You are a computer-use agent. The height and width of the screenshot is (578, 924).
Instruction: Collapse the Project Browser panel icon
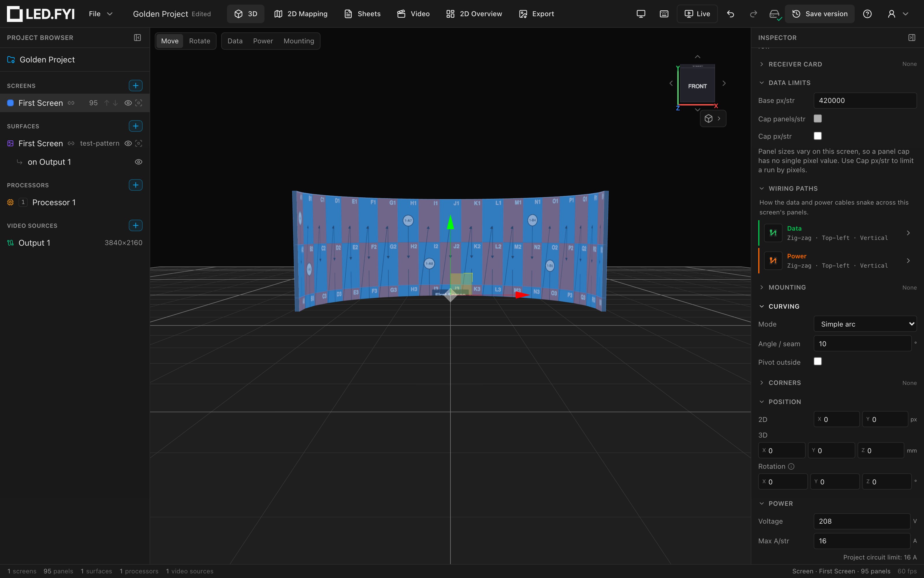(x=137, y=38)
